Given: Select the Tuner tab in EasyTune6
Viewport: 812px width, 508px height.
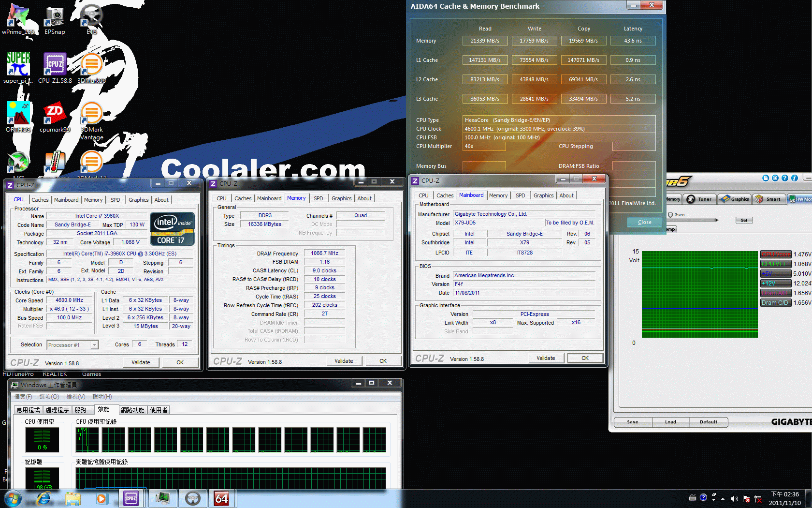Looking at the screenshot, I should 699,199.
